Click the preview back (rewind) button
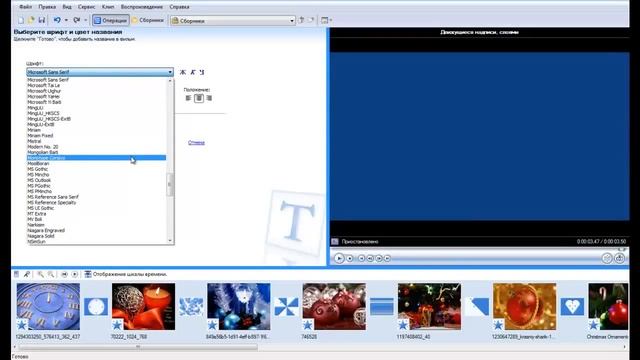Screen dimensions: 640x360 click(361, 258)
